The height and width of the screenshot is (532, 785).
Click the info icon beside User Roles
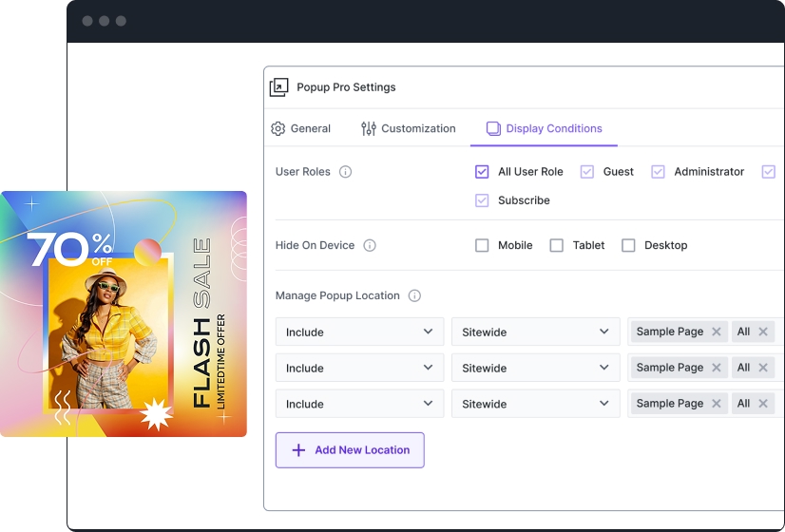pos(346,172)
